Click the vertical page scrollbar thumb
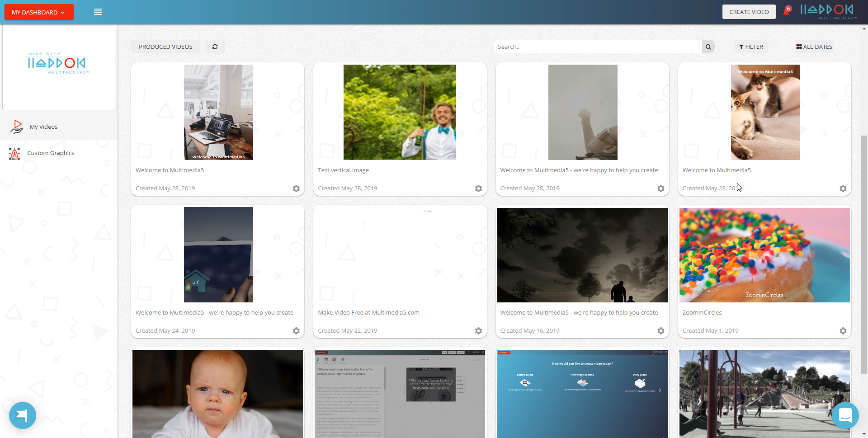The image size is (868, 438). point(864,254)
